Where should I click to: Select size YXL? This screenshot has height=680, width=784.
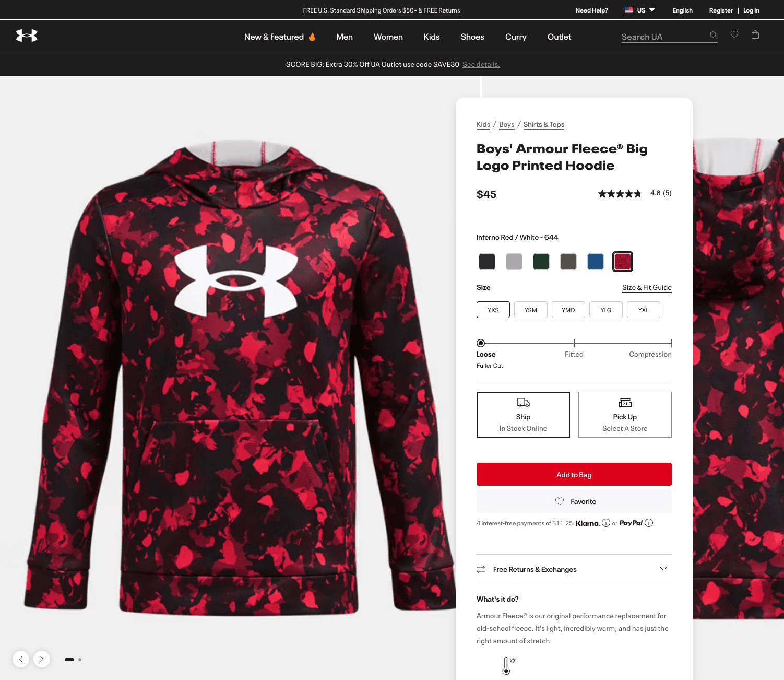(x=644, y=310)
